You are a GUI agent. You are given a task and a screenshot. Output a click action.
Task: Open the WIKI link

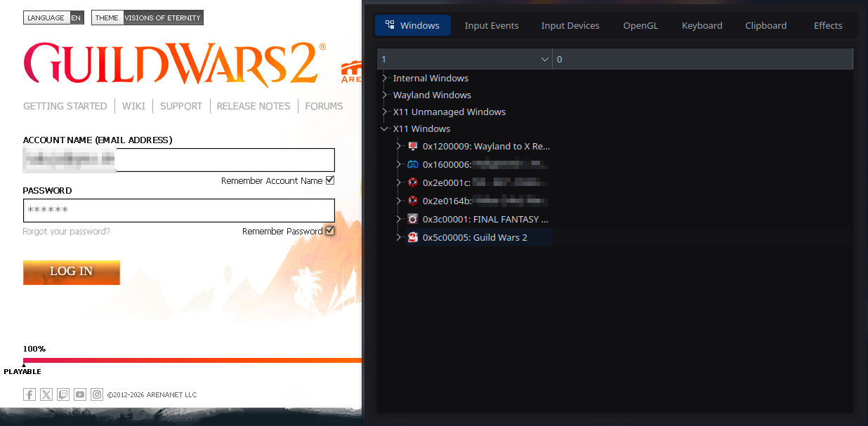(x=133, y=106)
